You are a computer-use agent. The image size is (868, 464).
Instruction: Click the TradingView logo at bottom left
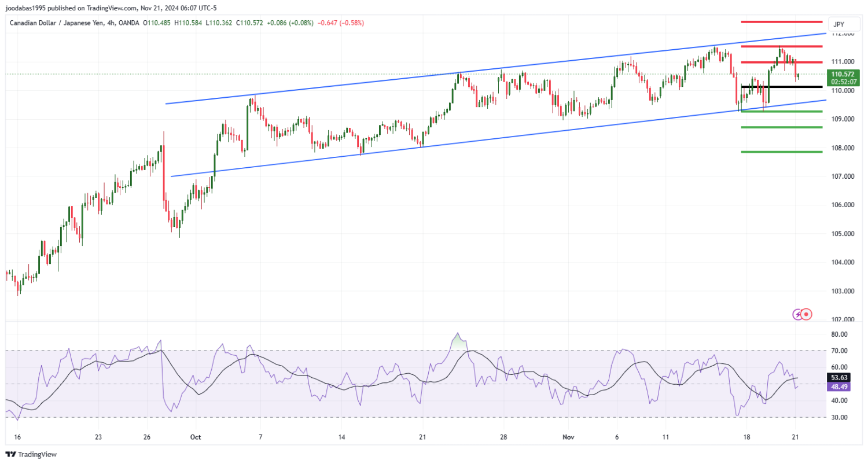(31, 454)
